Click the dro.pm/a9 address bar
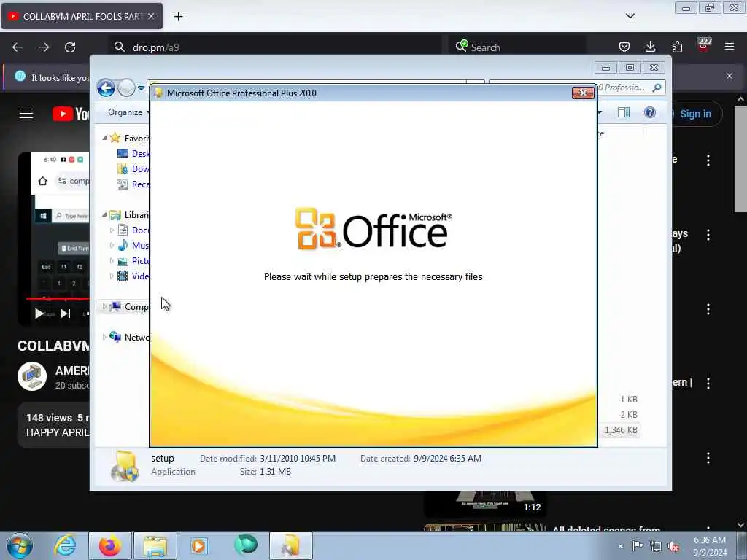747x560 pixels. pos(276,47)
